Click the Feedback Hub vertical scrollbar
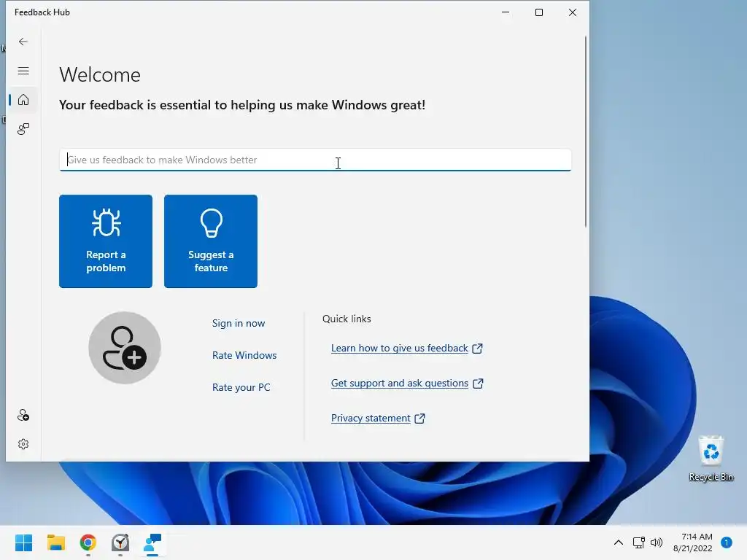The height and width of the screenshot is (560, 747). [x=586, y=131]
